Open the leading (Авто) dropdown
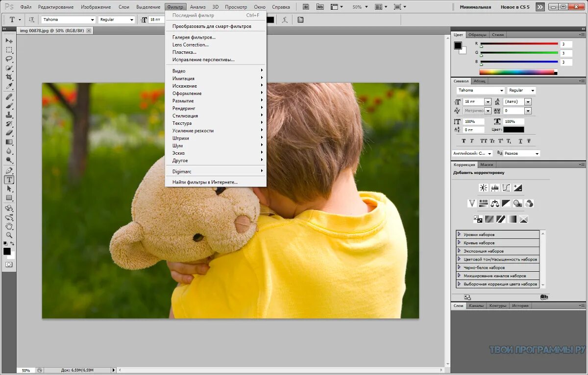This screenshot has height=375, width=588. 528,102
